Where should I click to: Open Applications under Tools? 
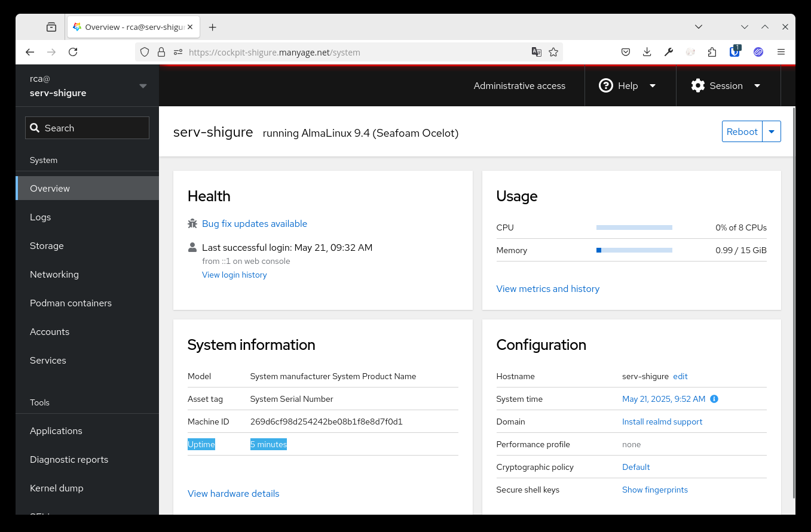click(x=87, y=430)
